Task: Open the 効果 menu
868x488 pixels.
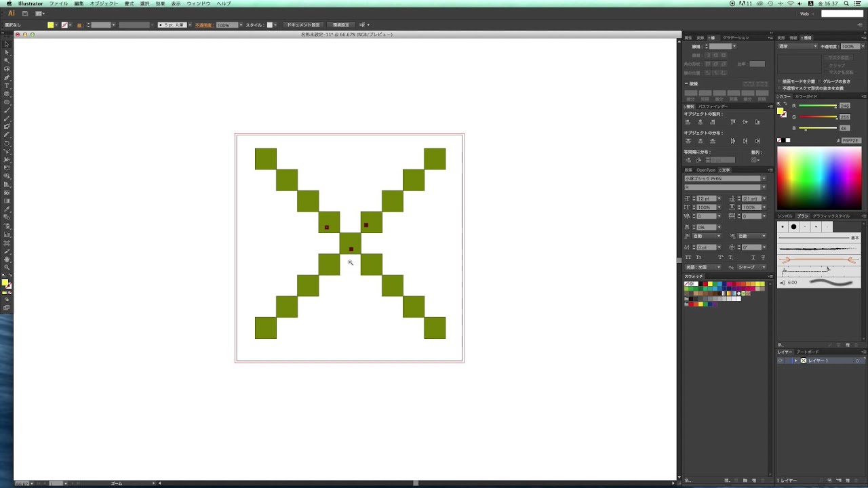Action: [x=160, y=3]
